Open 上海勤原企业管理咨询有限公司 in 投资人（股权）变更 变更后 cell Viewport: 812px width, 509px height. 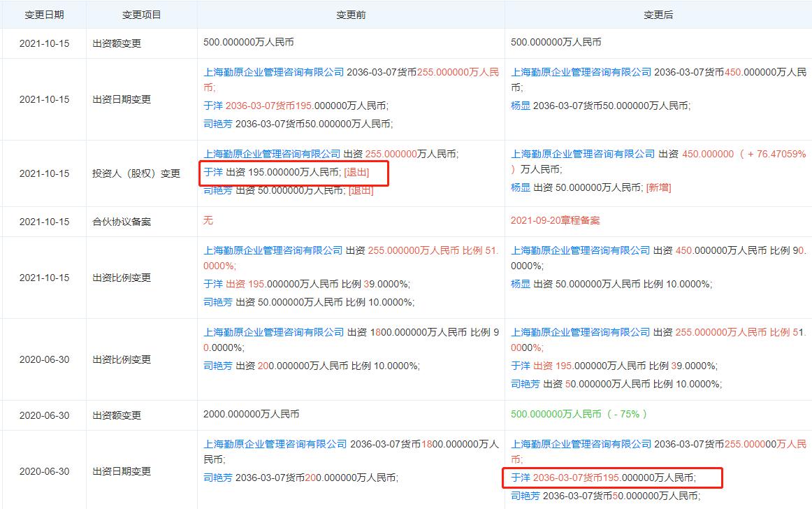[583, 154]
